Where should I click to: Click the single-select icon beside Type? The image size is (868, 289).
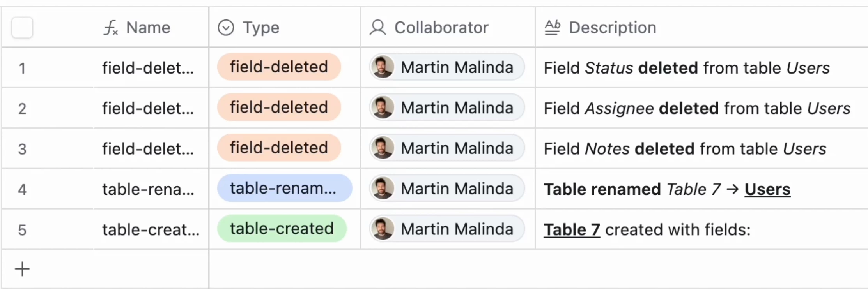click(226, 28)
